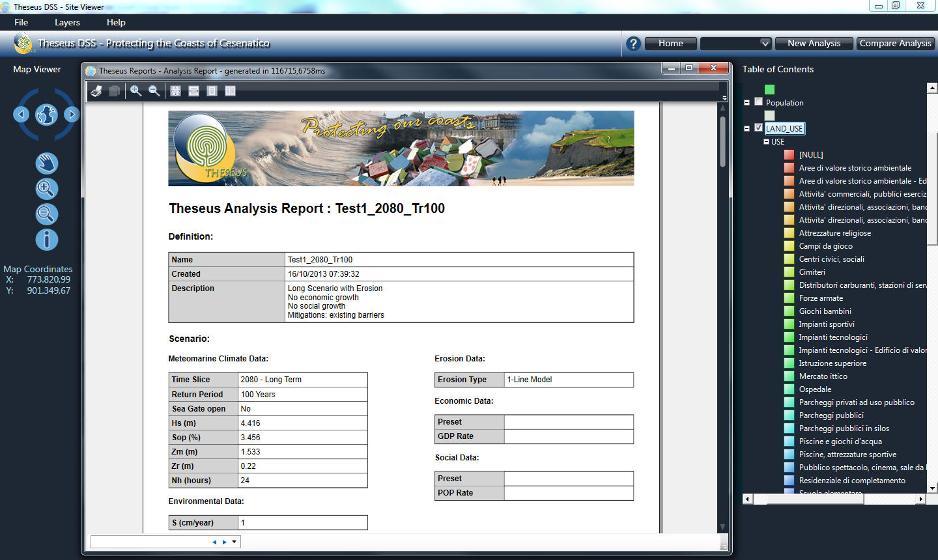Collapse the USE legend group

click(767, 141)
